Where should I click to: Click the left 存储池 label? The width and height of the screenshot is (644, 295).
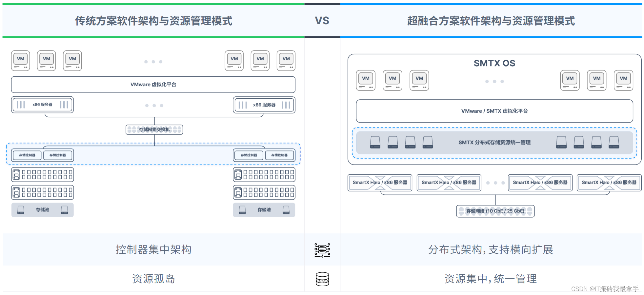pyautogui.click(x=43, y=210)
